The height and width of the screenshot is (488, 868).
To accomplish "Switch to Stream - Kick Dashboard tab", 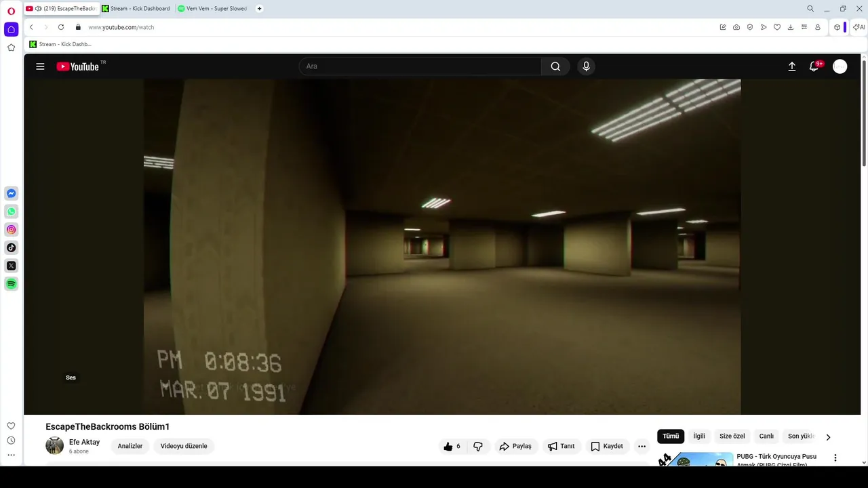I will pos(136,9).
